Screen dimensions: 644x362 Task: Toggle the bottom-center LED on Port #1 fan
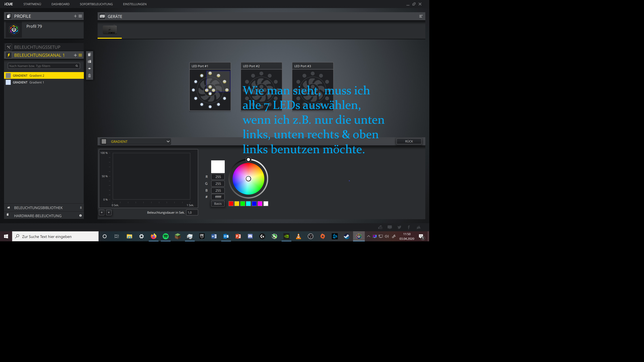(x=210, y=107)
